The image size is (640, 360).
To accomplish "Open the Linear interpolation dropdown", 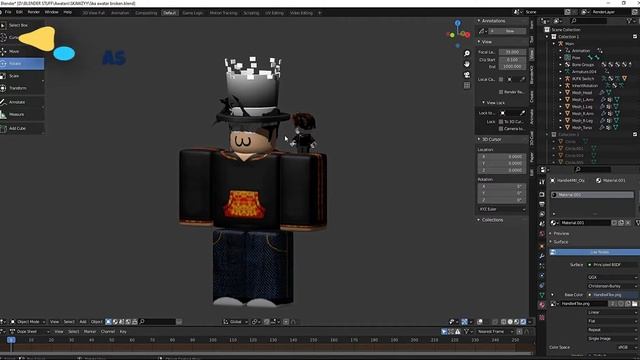I will pos(612,312).
